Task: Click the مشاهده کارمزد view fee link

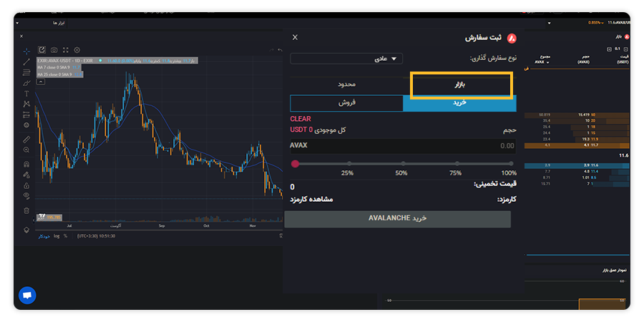Action: (311, 200)
